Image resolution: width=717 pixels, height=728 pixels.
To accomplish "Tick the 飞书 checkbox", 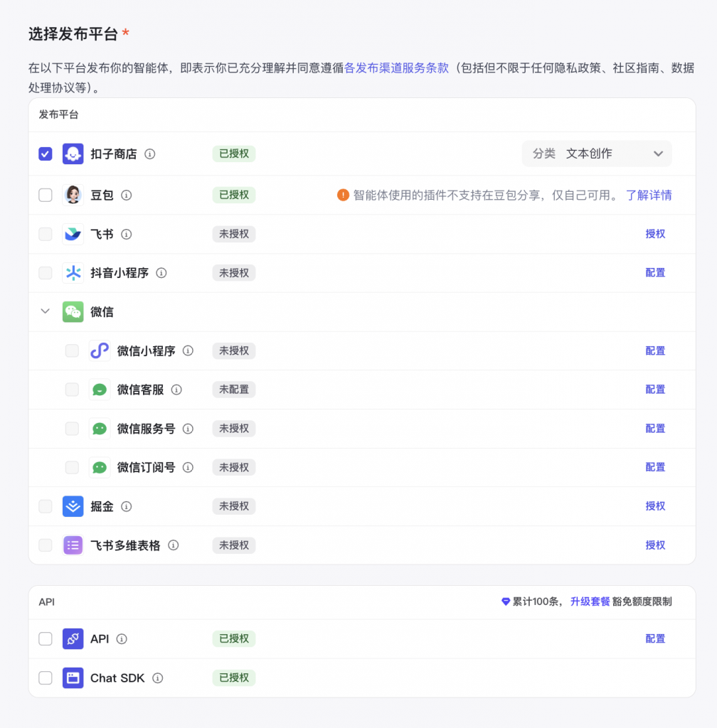I will point(46,234).
